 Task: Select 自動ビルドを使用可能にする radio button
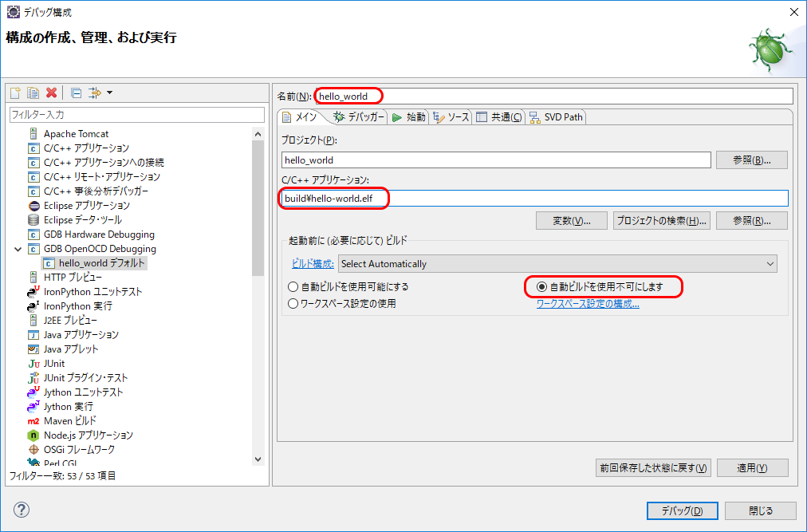click(x=348, y=287)
